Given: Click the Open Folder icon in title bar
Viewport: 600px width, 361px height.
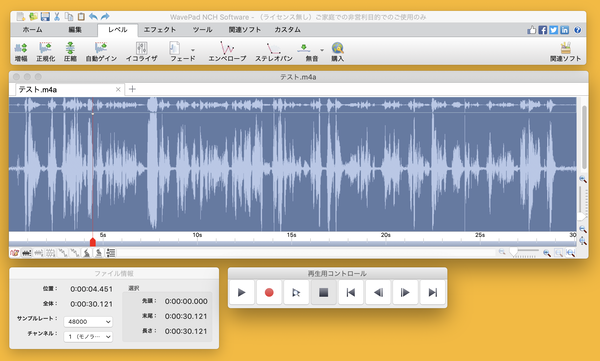Looking at the screenshot, I should pos(33,16).
